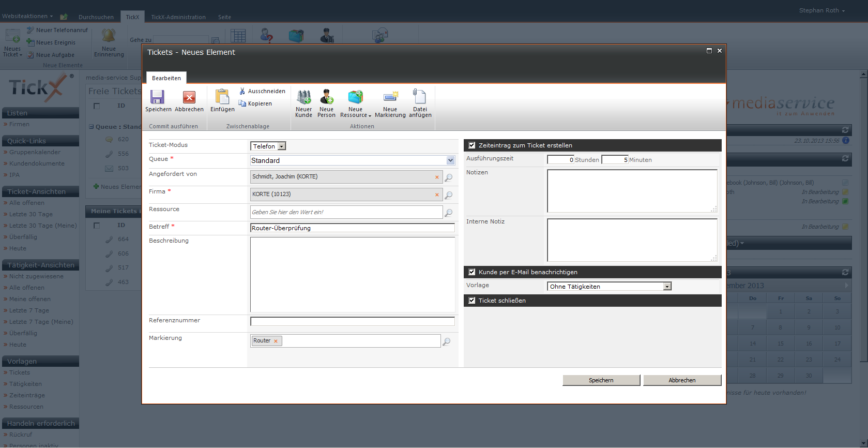
Task: Open lookup magnifier for Ressource field
Action: 449,213
